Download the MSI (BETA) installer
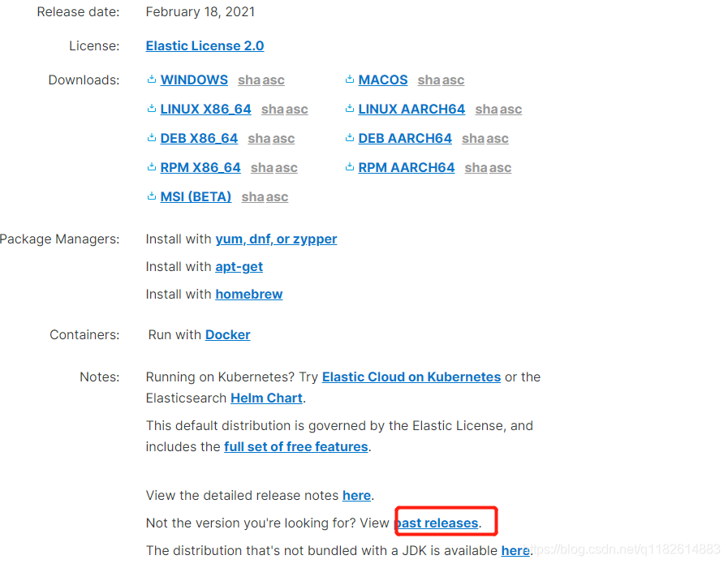Screen dimensions: 728x564 point(196,197)
